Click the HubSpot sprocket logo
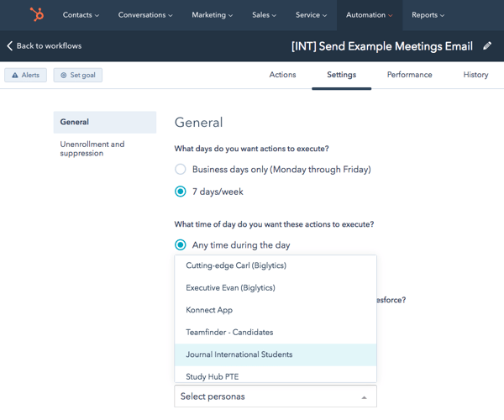Image resolution: width=504 pixels, height=420 pixels. tap(37, 15)
